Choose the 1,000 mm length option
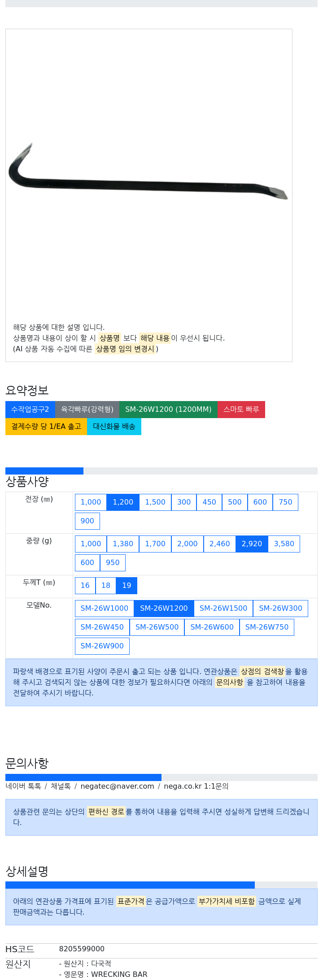Screen dimensions: 323x980 coord(91,502)
